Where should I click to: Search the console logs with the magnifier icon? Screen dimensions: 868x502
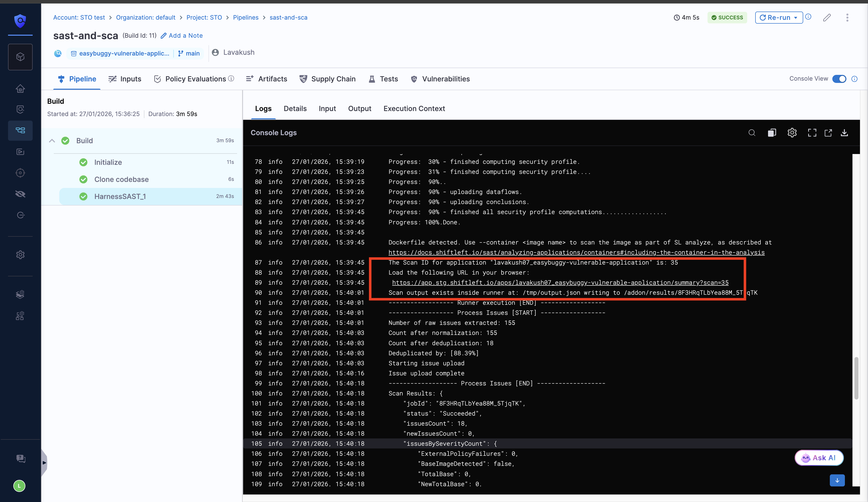[751, 133]
